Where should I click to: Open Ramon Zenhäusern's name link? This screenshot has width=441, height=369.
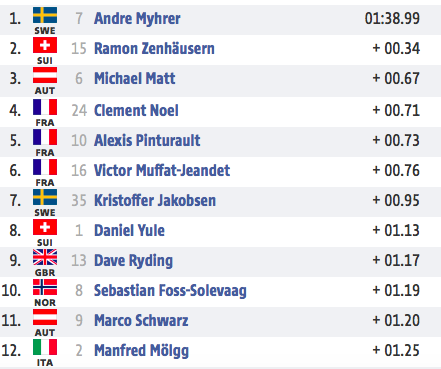click(x=154, y=48)
